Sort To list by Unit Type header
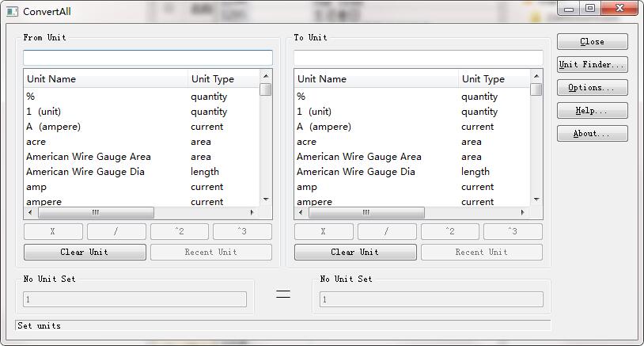This screenshot has width=644, height=346. click(x=494, y=78)
